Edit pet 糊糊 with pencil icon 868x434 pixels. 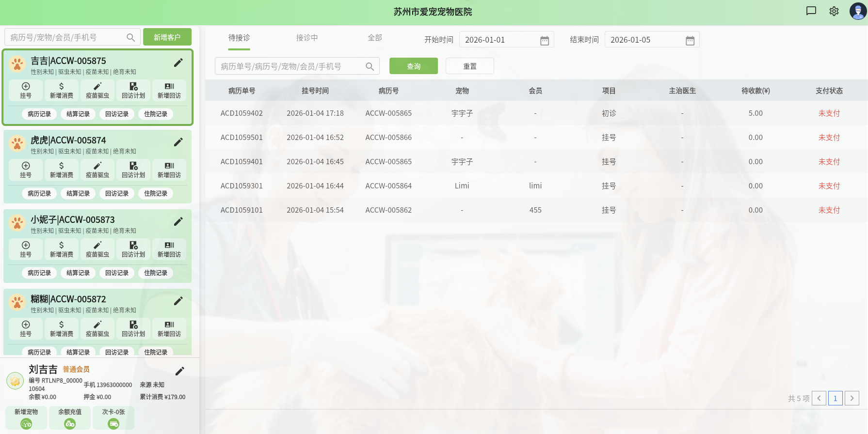178,301
